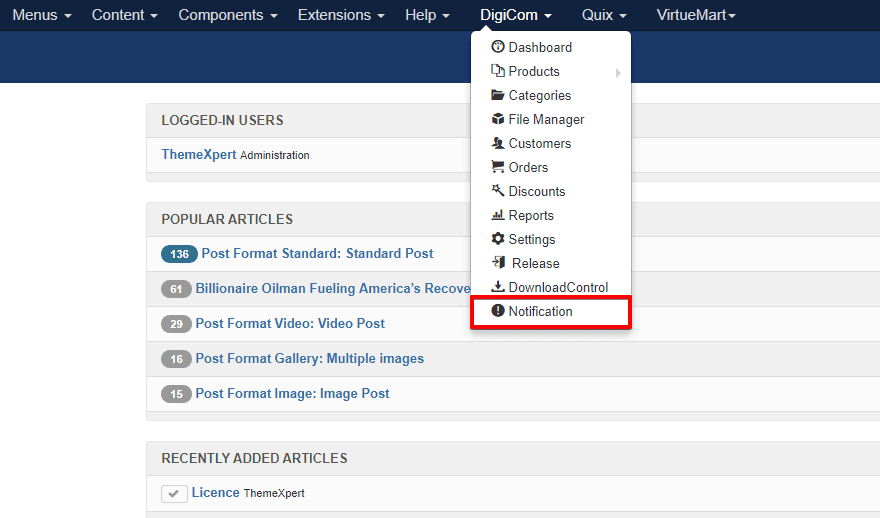
Task: Click the 136 hits badge
Action: 179,254
